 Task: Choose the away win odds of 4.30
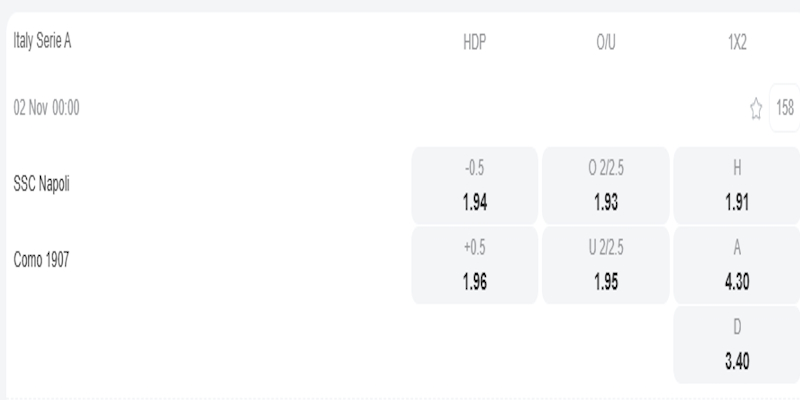point(737,265)
